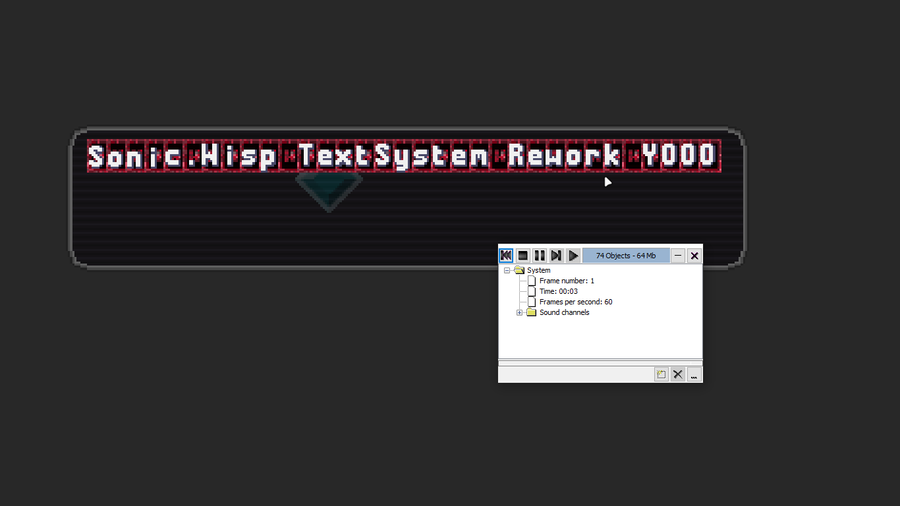The width and height of the screenshot is (900, 506).
Task: Step forward one frame in the debugger
Action: (x=556, y=255)
